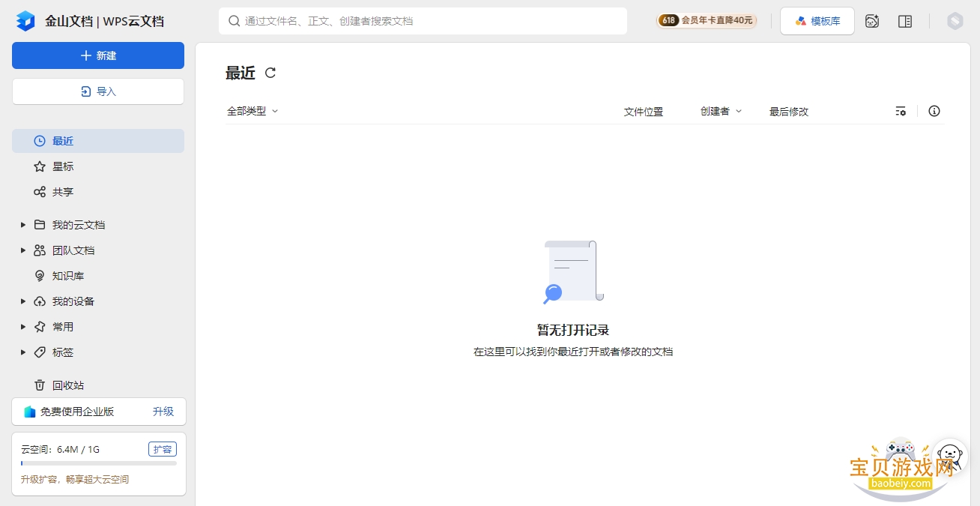The height and width of the screenshot is (506, 980).
Task: Open the mascot notification icon in top bar
Action: 872,21
